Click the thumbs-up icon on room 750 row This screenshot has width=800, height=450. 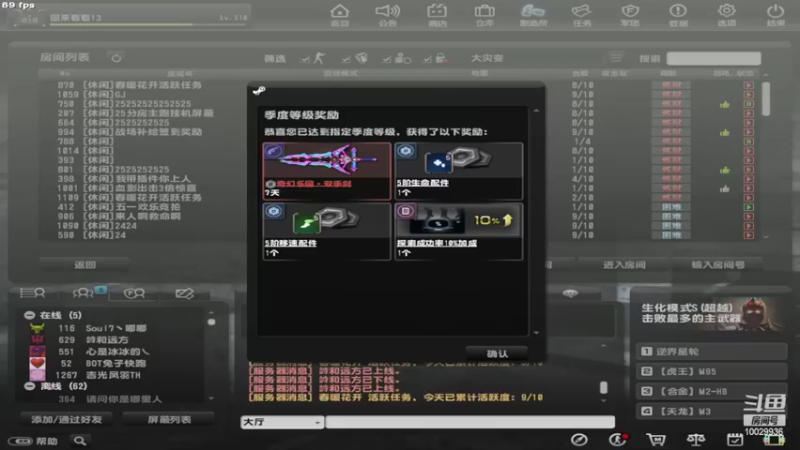(x=724, y=104)
